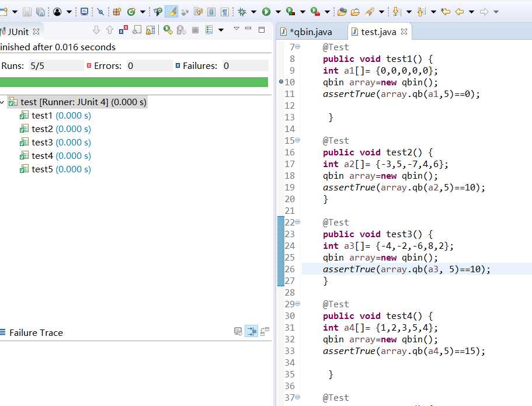Screen dimensions: 532x406
Task: Click the Back navigation arrow
Action: 460,12
